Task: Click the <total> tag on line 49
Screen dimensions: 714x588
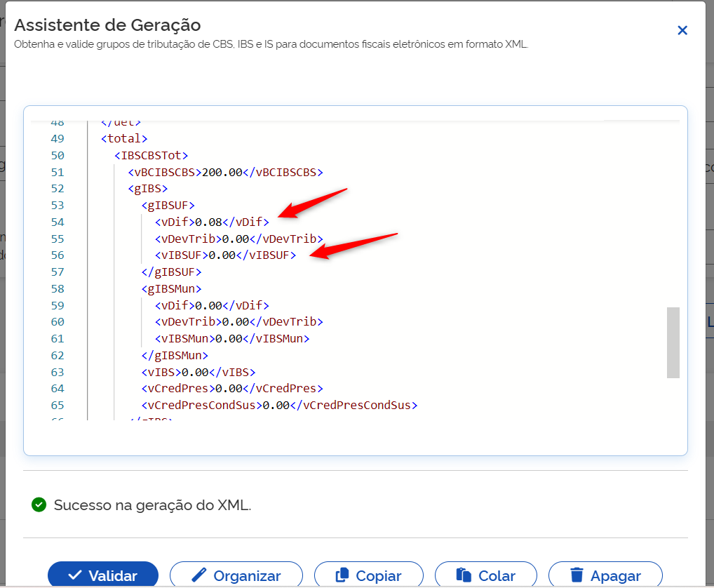Action: pos(124,138)
